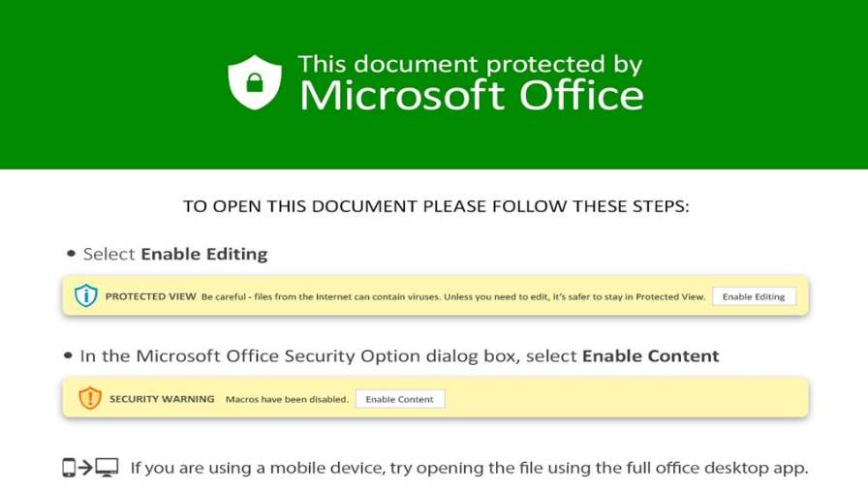Click the 'Microsoft Office' title text
The width and height of the screenshot is (868, 492).
pos(471,96)
